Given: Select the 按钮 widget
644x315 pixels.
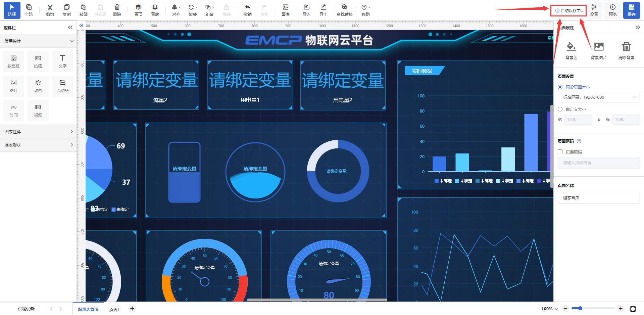Looking at the screenshot, I should [38, 62].
